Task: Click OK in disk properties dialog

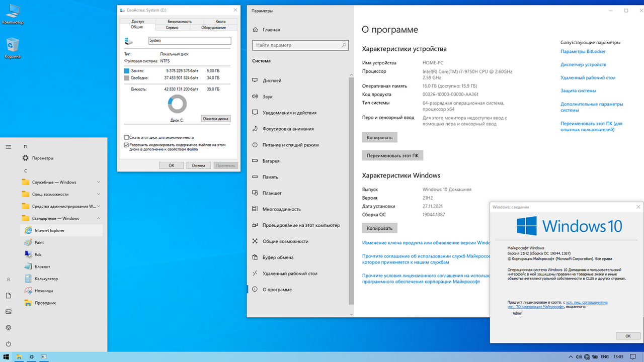Action: [x=172, y=165]
